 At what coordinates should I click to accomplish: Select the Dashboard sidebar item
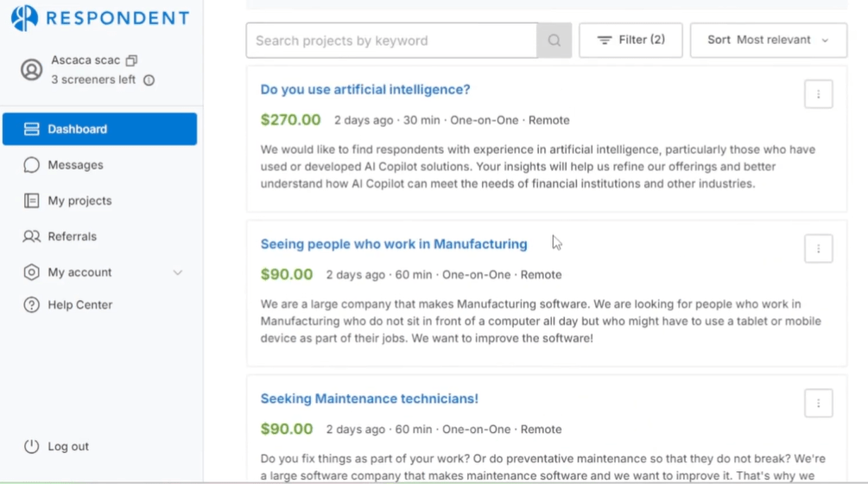(99, 129)
